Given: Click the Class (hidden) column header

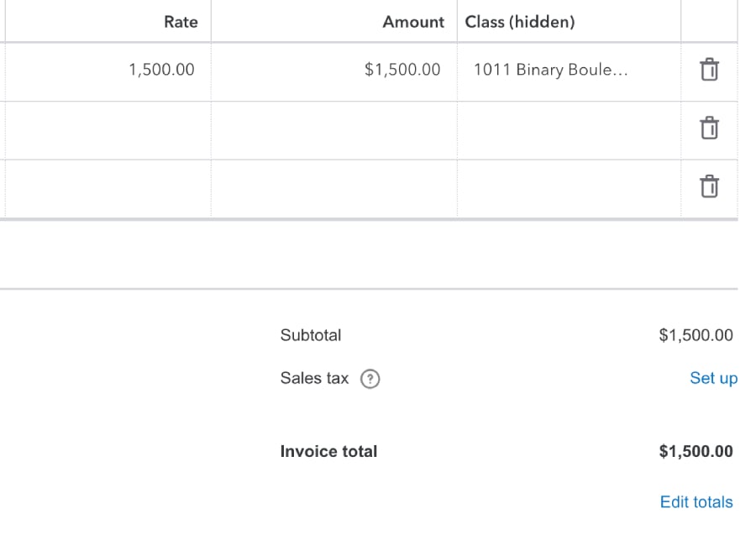Looking at the screenshot, I should 520,22.
